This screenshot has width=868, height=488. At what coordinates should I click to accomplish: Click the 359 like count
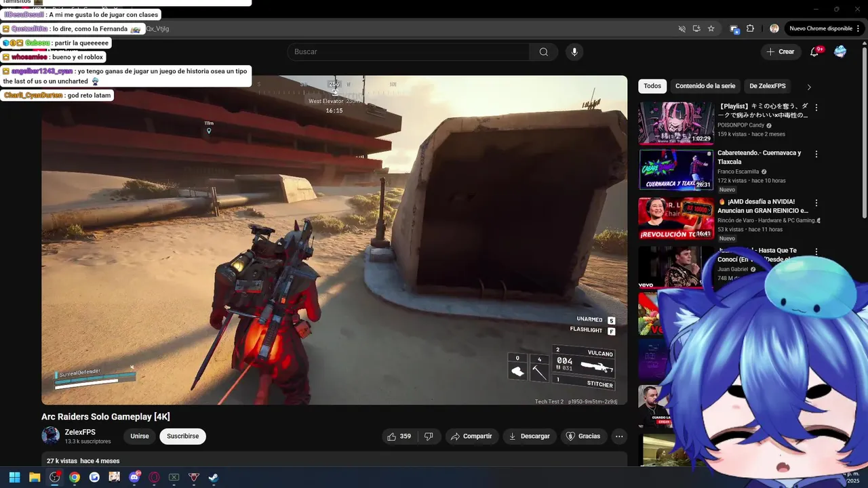pyautogui.click(x=406, y=436)
